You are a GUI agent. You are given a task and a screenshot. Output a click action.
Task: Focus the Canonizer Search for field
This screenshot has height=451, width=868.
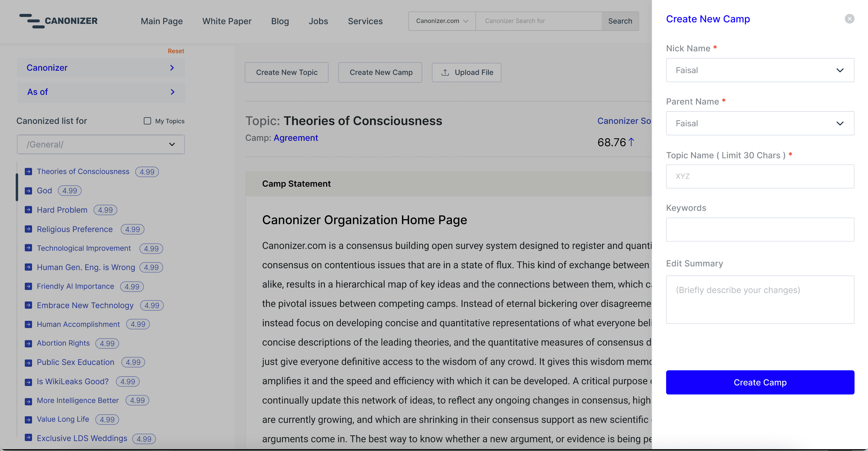point(539,21)
